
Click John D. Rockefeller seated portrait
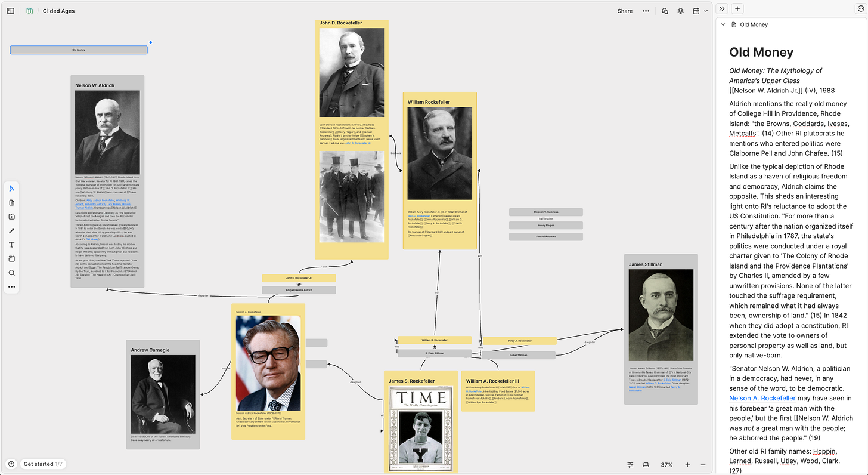click(352, 73)
